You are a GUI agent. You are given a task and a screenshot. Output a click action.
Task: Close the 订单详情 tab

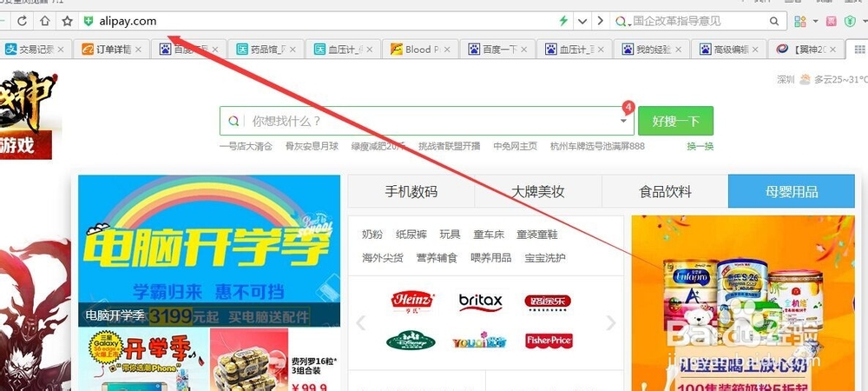(138, 50)
